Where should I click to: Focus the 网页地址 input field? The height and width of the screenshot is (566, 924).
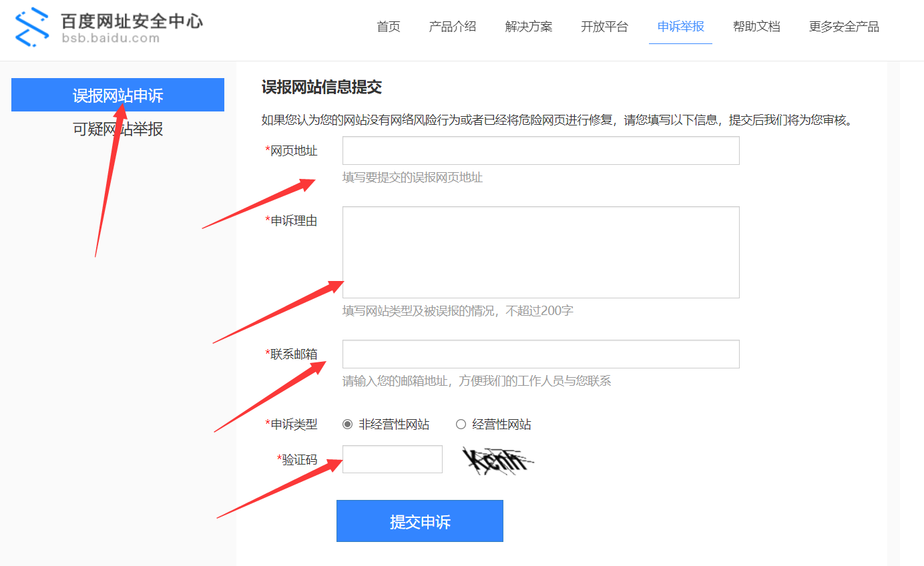541,150
